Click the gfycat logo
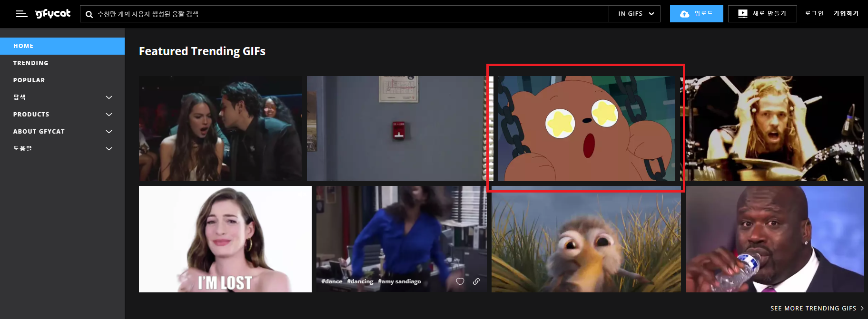 click(x=53, y=14)
